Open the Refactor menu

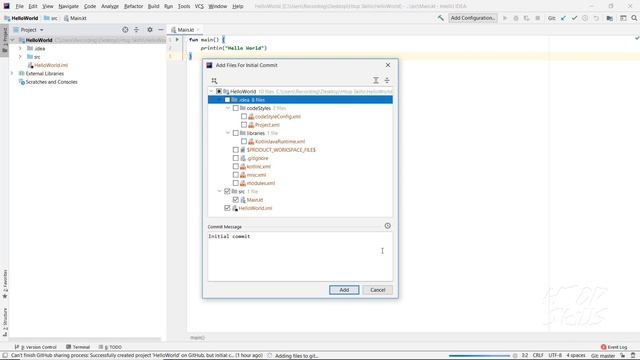click(x=133, y=6)
